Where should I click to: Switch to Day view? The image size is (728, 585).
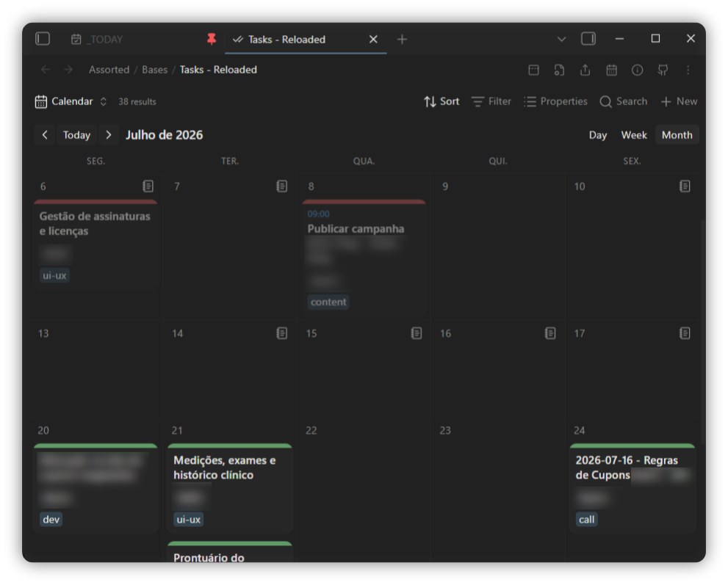(x=598, y=135)
